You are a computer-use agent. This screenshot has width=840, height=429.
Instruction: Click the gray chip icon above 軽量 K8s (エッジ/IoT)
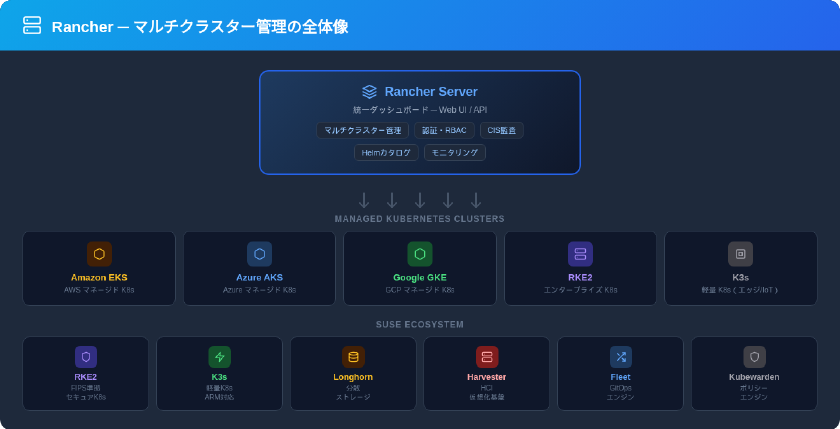740,254
